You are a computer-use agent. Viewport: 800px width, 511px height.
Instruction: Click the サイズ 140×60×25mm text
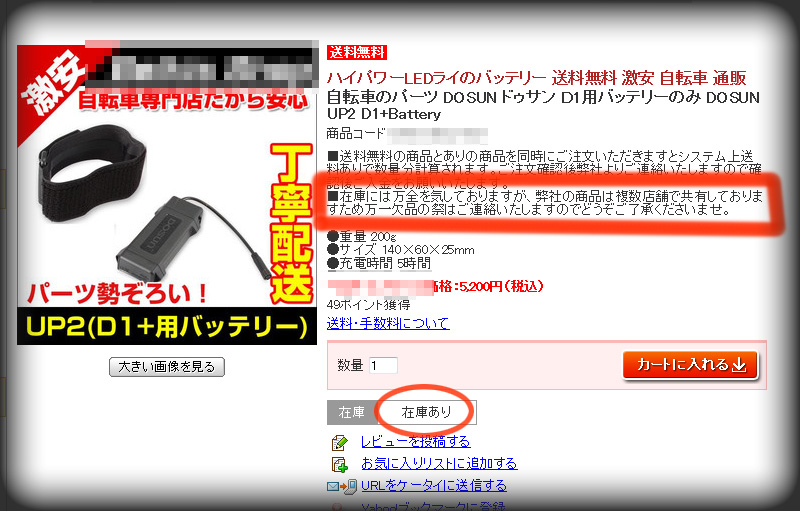[x=401, y=250]
